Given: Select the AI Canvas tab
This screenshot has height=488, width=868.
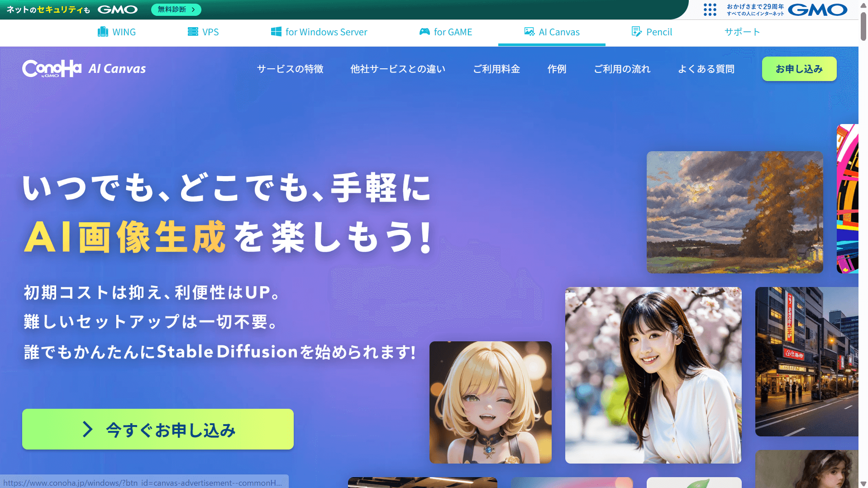Looking at the screenshot, I should pos(552,33).
